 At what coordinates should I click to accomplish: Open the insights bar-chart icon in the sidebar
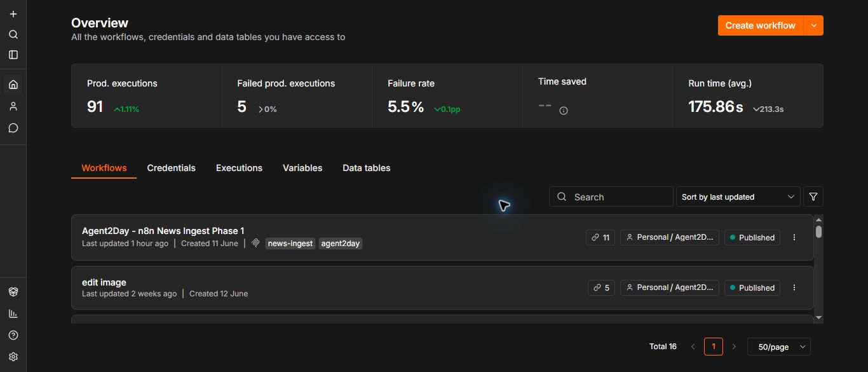[x=13, y=313]
